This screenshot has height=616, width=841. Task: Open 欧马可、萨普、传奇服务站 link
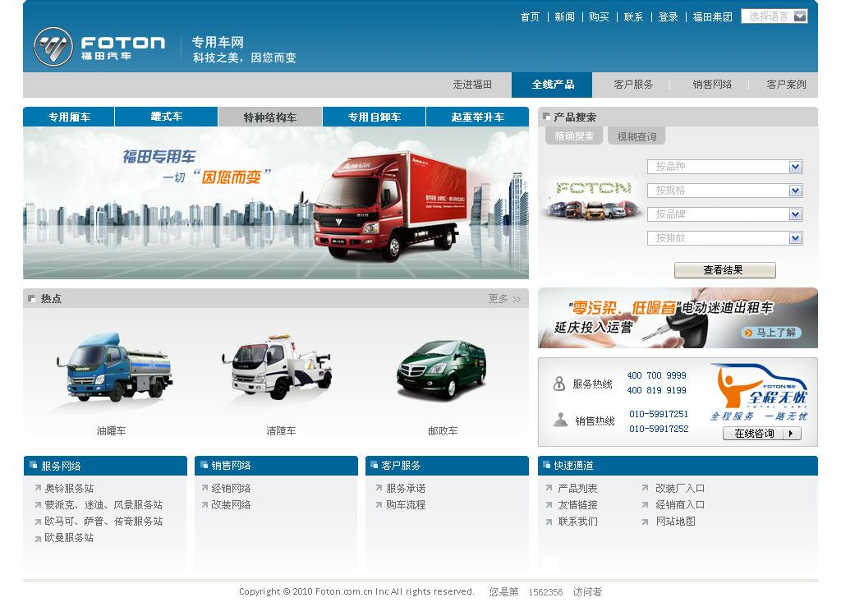103,522
